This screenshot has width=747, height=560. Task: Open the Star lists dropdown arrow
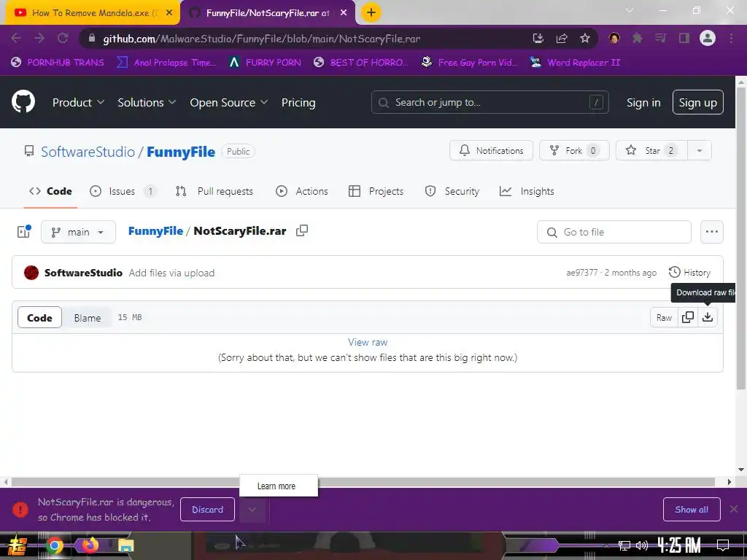coord(700,150)
